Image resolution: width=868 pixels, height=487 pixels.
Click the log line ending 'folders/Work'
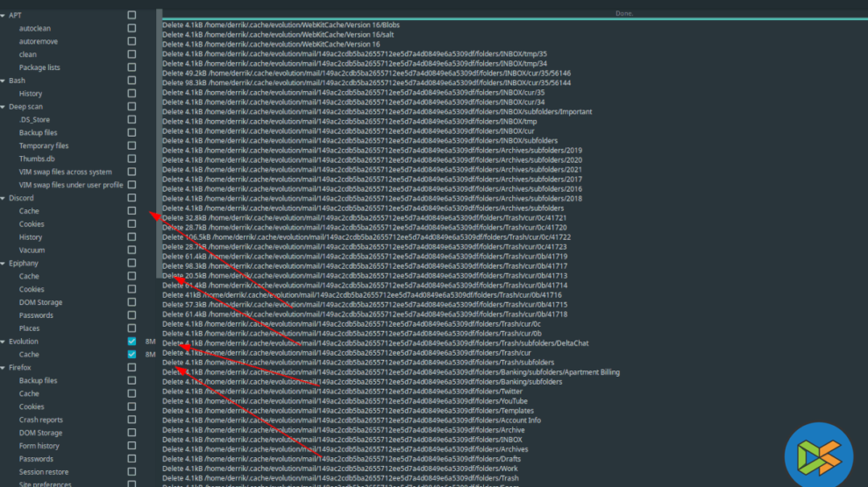340,469
